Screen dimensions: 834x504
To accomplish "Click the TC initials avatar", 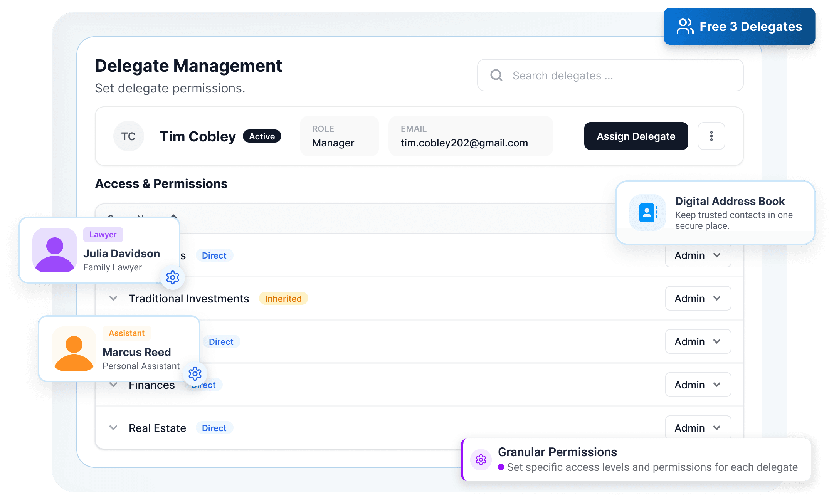I will (128, 136).
